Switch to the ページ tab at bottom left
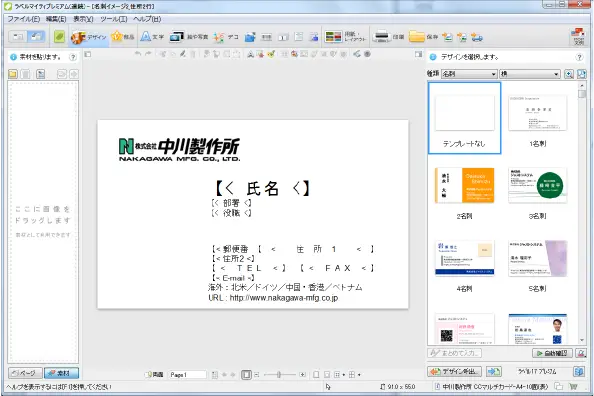This screenshot has height=396, width=594. point(25,373)
